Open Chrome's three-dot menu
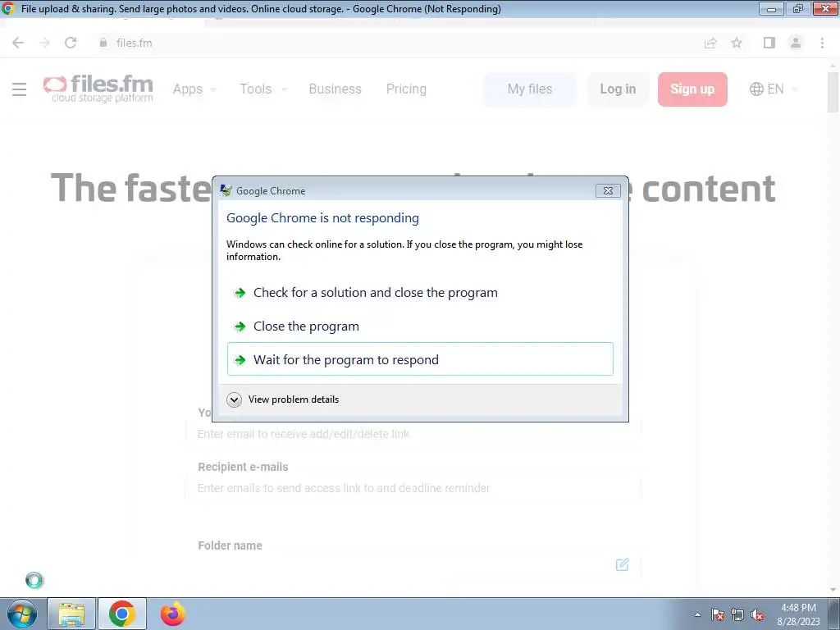Image resolution: width=840 pixels, height=630 pixels. click(822, 43)
